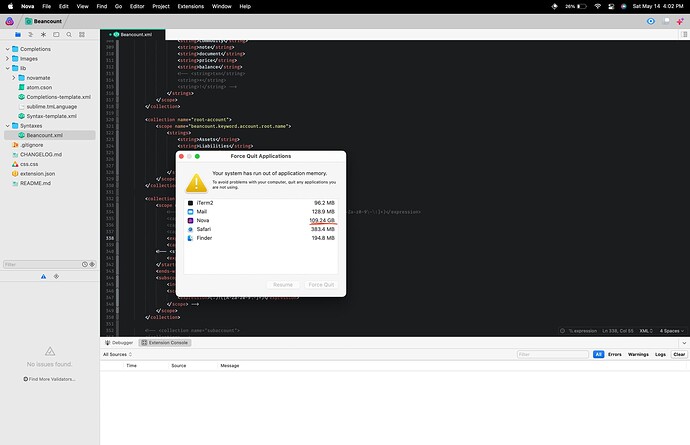Click the rectangle-shaped sidebar pane icon
The width and height of the screenshot is (690, 445).
tap(56, 34)
